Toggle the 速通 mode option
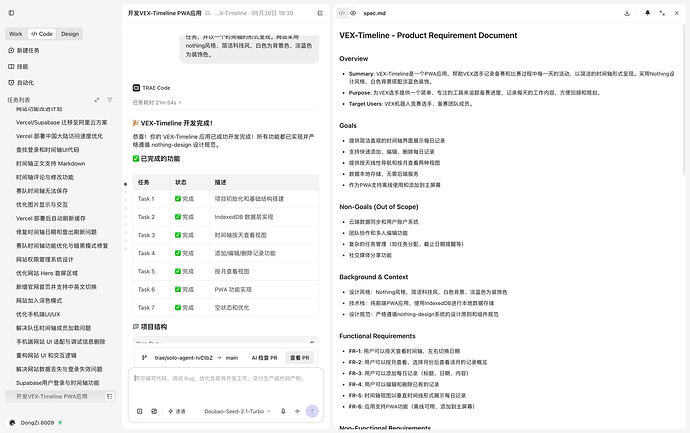 click(177, 411)
